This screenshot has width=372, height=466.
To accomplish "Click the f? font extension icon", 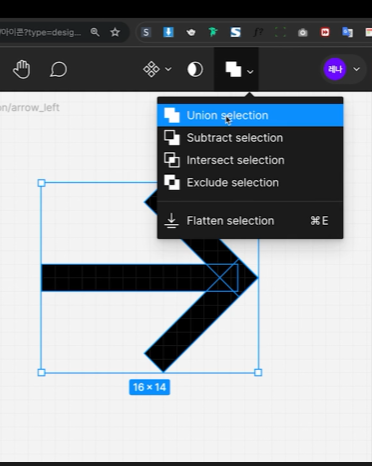I will [x=258, y=32].
